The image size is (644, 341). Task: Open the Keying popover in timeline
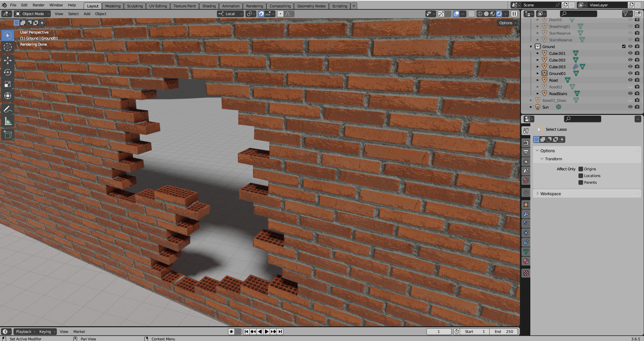point(47,332)
